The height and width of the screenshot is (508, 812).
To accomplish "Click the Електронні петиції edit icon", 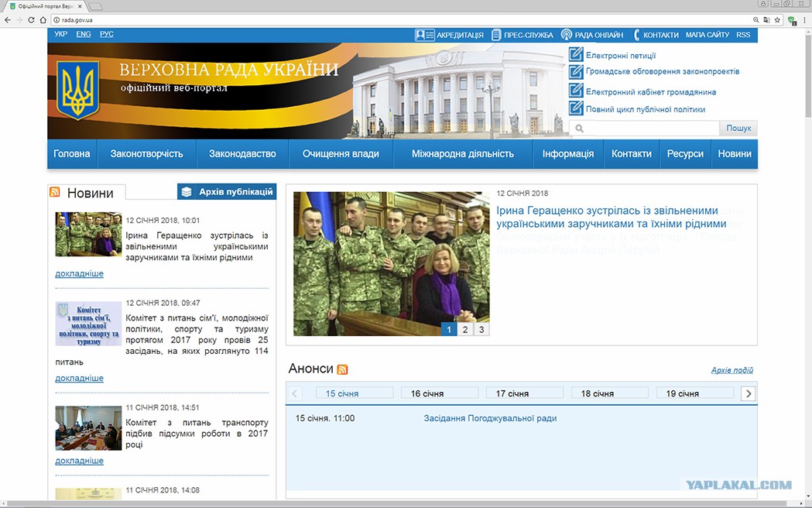I will (576, 54).
